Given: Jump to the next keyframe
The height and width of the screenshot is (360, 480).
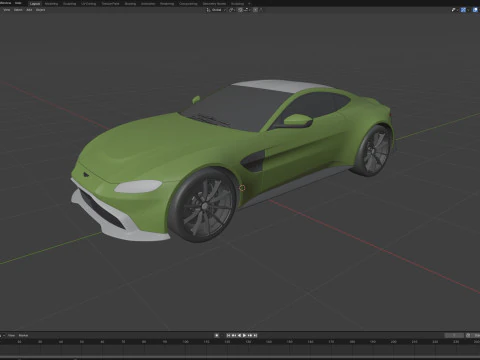Looking at the screenshot, I should pyautogui.click(x=250, y=335).
